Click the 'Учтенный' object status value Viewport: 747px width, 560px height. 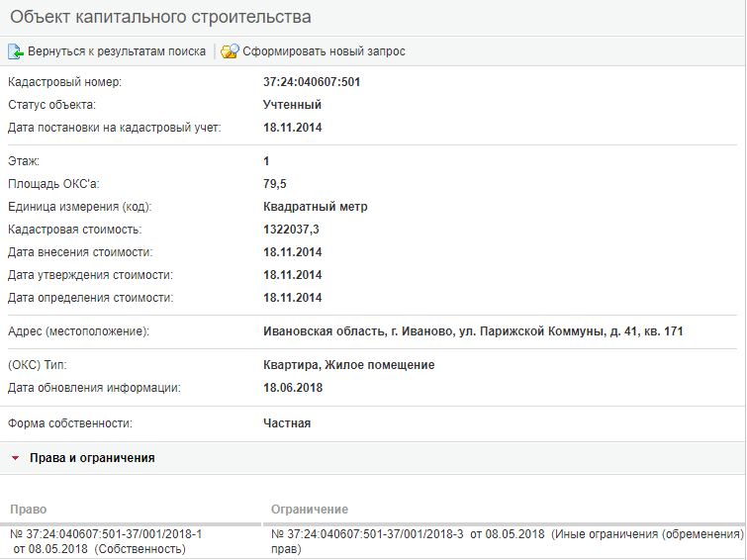pyautogui.click(x=292, y=105)
